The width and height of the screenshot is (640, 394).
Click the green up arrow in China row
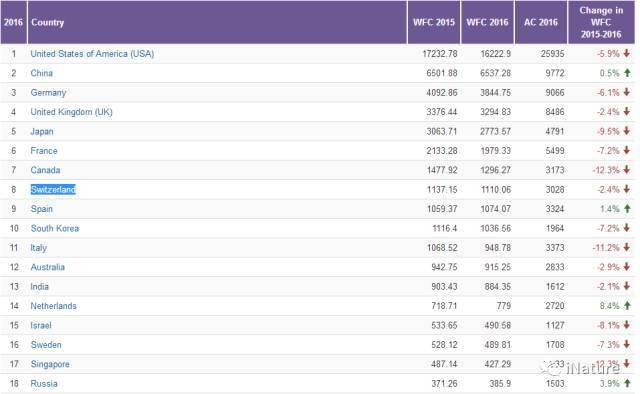[x=627, y=73]
